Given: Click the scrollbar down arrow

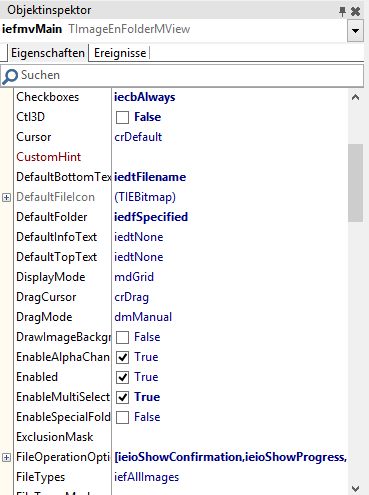Looking at the screenshot, I should tap(356, 489).
